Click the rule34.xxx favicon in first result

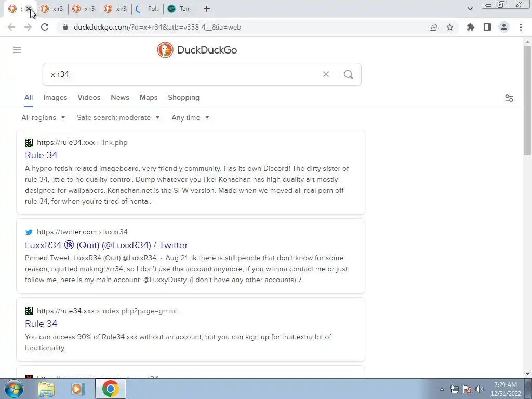point(29,142)
